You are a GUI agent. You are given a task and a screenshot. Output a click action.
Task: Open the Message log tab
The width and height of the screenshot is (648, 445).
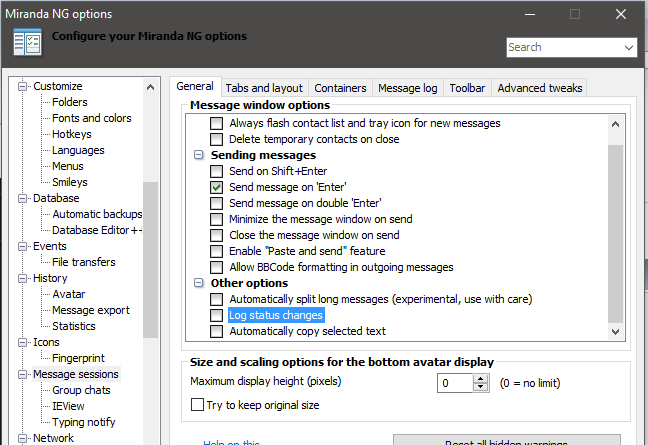[407, 88]
